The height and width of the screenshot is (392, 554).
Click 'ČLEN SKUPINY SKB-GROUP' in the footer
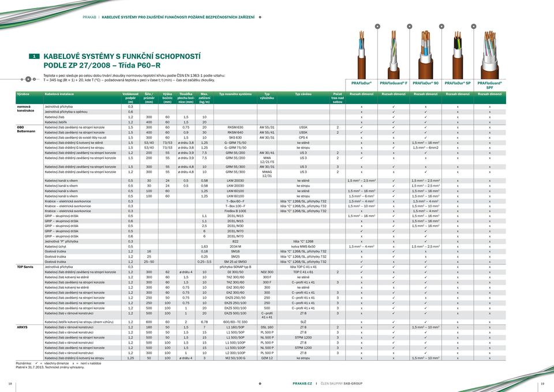click(x=341, y=383)
